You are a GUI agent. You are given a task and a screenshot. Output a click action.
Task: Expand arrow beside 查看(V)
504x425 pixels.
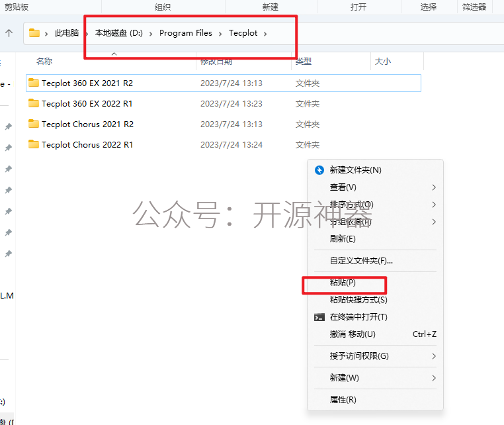(x=434, y=187)
